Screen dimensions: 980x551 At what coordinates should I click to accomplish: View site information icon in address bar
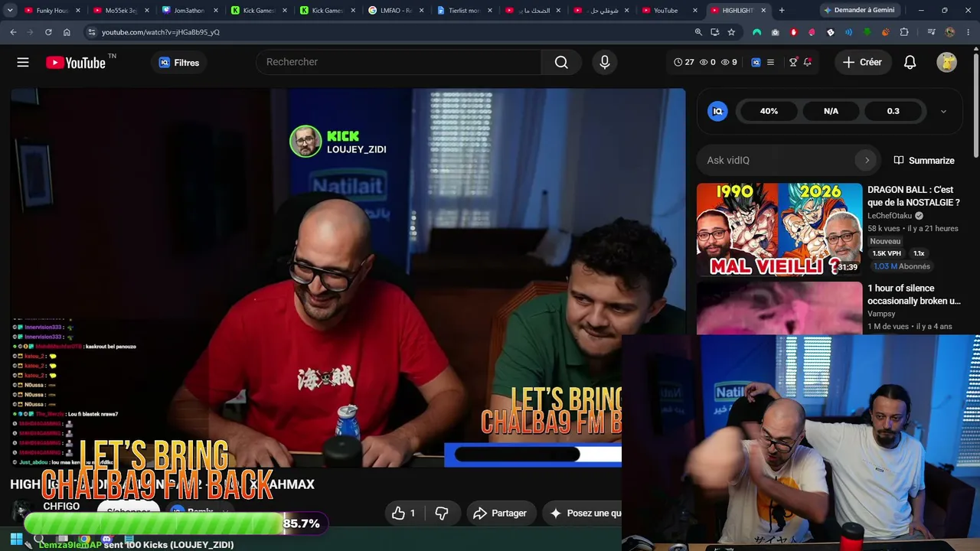(91, 32)
